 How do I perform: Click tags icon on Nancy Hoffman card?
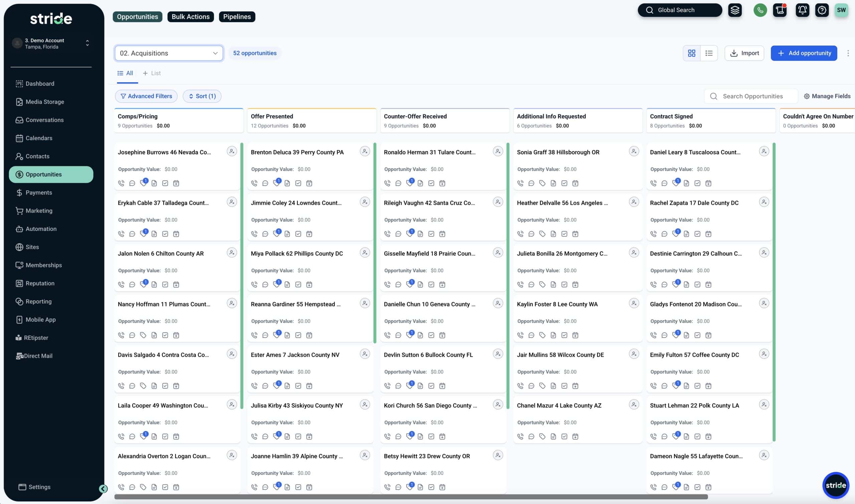(143, 335)
